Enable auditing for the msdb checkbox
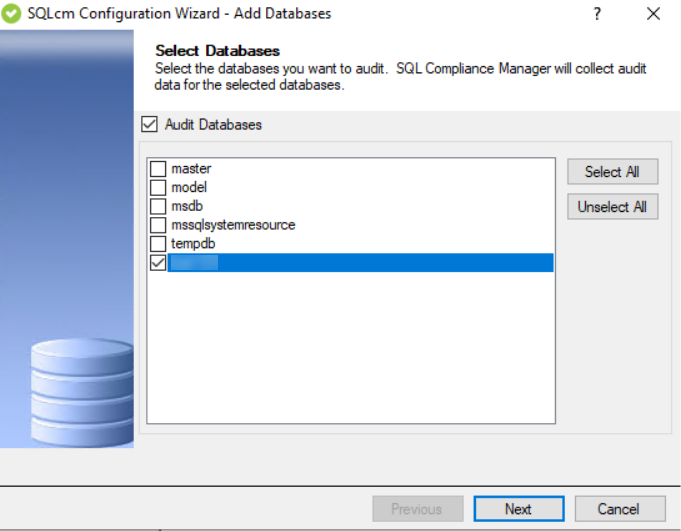 tap(158, 206)
